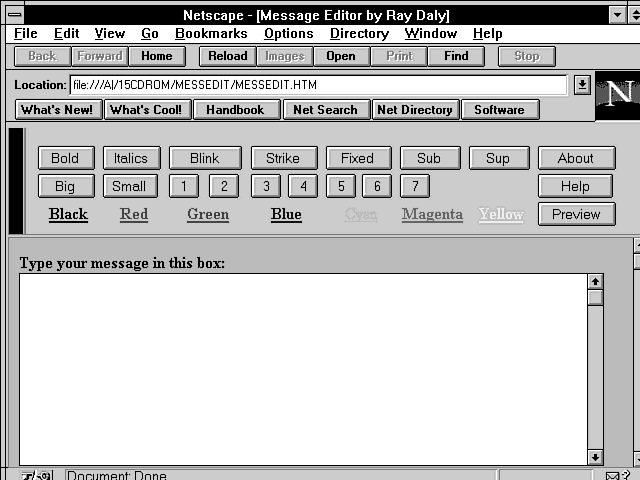
Task: Click the mail envelope icon in status bar
Action: point(610,474)
